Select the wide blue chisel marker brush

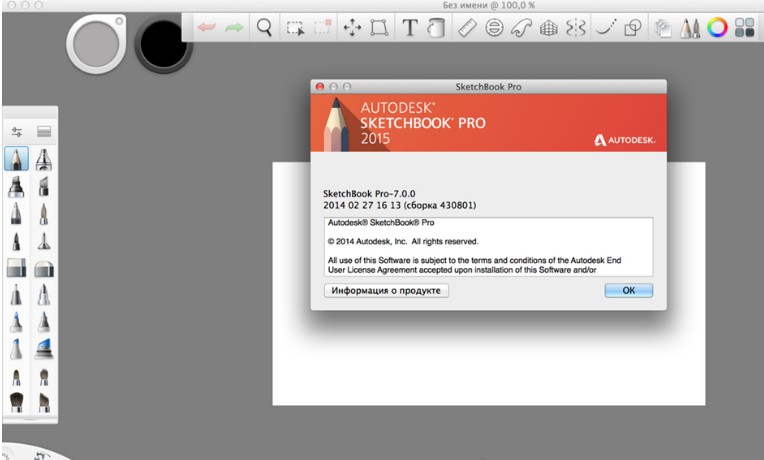[44, 349]
